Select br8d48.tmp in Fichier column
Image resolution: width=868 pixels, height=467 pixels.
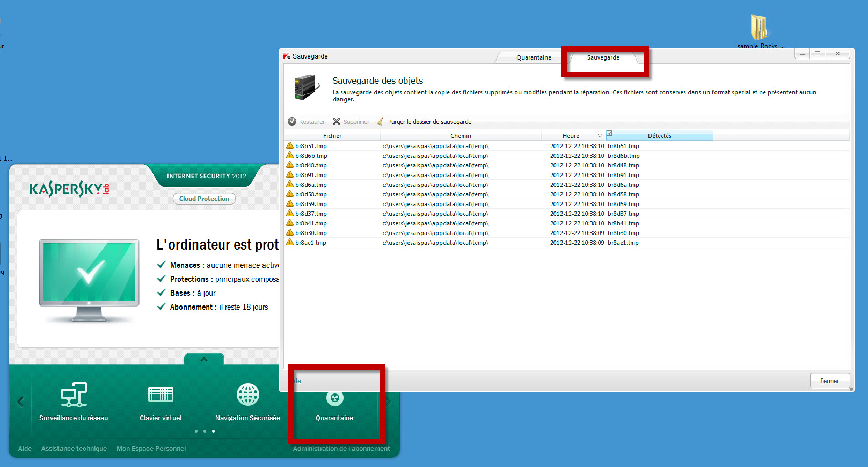311,165
